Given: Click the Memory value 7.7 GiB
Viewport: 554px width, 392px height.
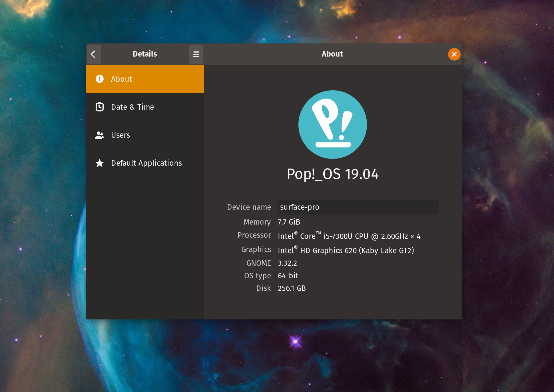Looking at the screenshot, I should tap(289, 222).
